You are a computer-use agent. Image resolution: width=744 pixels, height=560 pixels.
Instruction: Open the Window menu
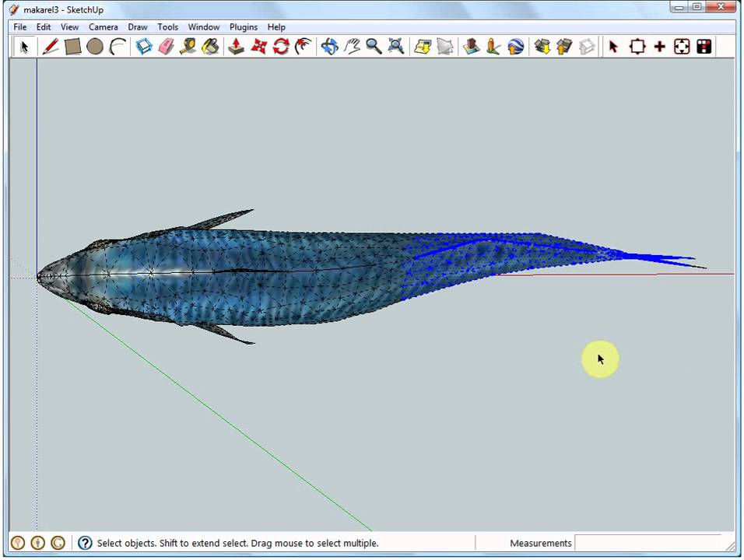[x=204, y=27]
